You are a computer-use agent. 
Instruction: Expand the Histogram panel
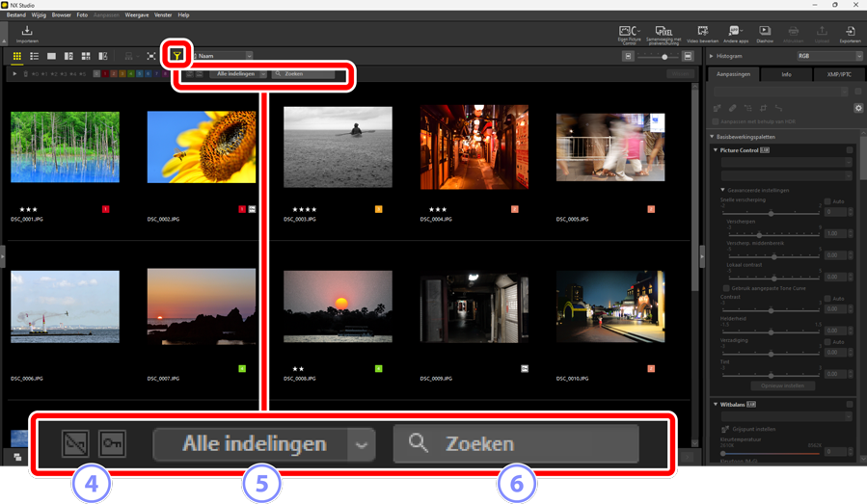[712, 56]
